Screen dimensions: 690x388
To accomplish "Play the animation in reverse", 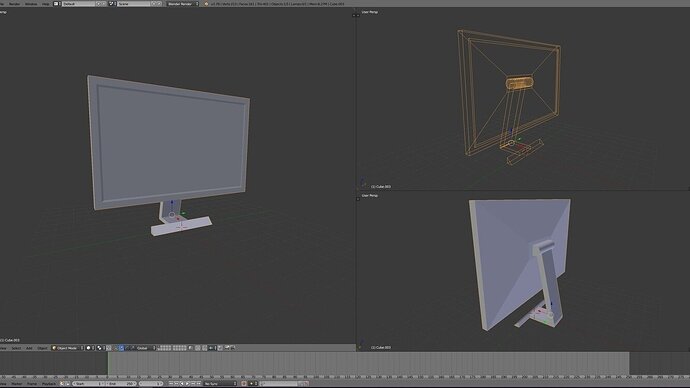I will [x=182, y=384].
